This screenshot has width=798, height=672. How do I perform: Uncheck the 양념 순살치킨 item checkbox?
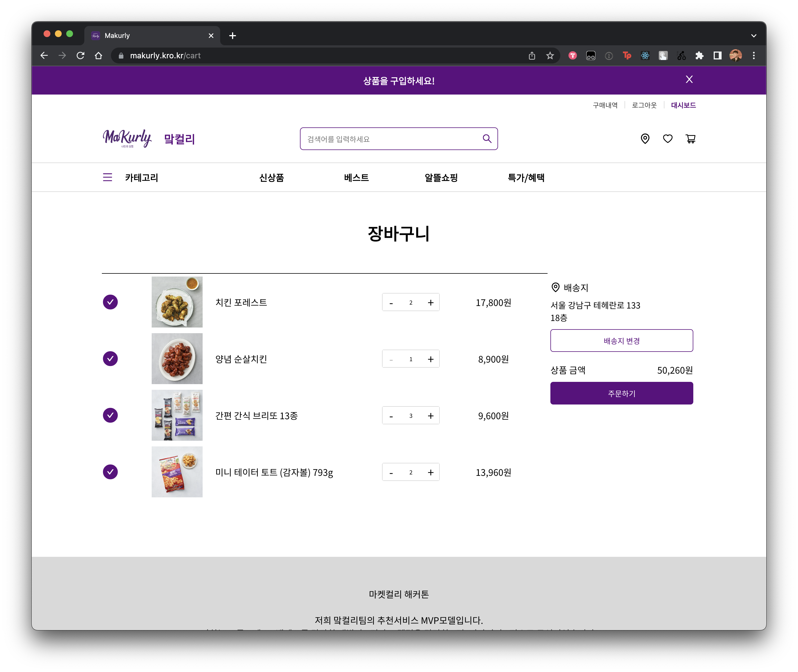[110, 358]
